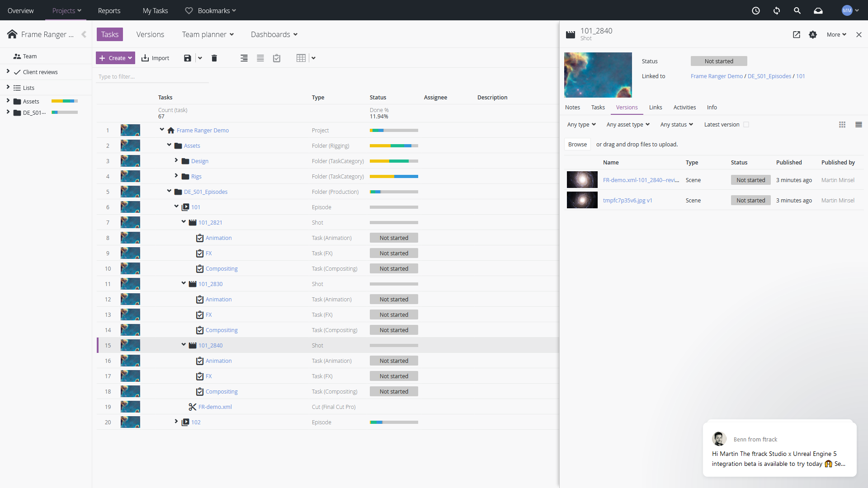Viewport: 868px width, 488px height.
Task: Open 101_2840 shot in new window icon
Action: (796, 34)
